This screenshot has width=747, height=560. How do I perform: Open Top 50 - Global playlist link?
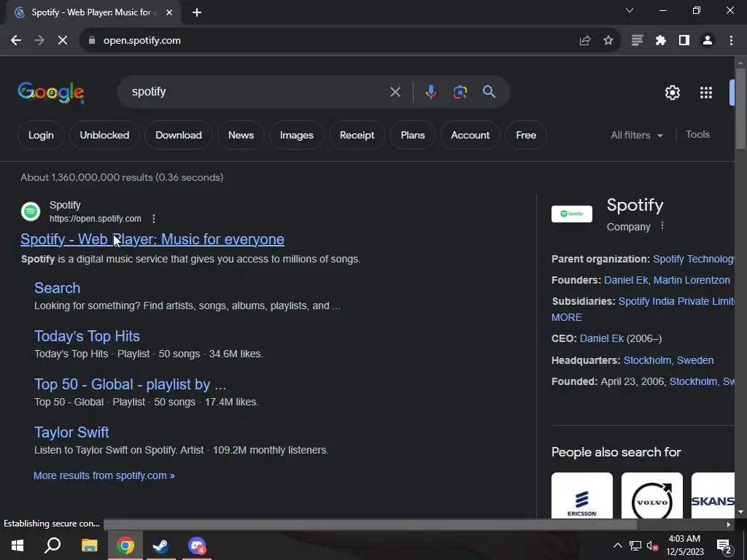tap(130, 384)
